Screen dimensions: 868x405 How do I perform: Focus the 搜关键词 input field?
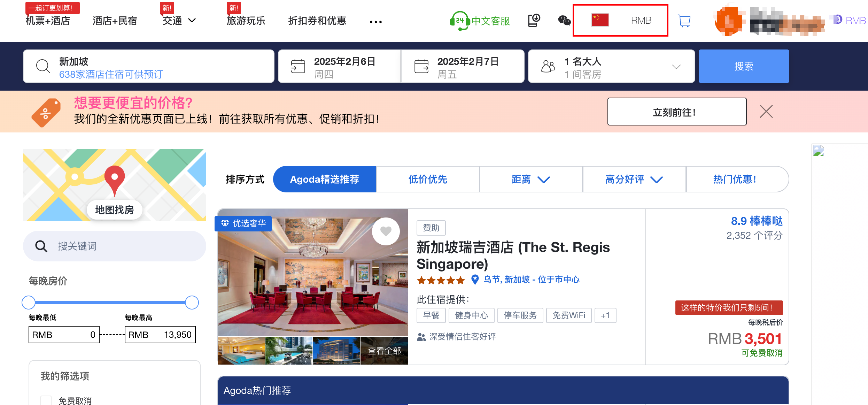[x=115, y=246]
